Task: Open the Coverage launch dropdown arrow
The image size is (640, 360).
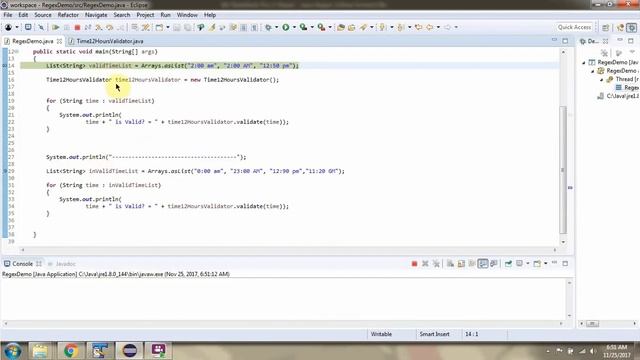Action: (312, 27)
